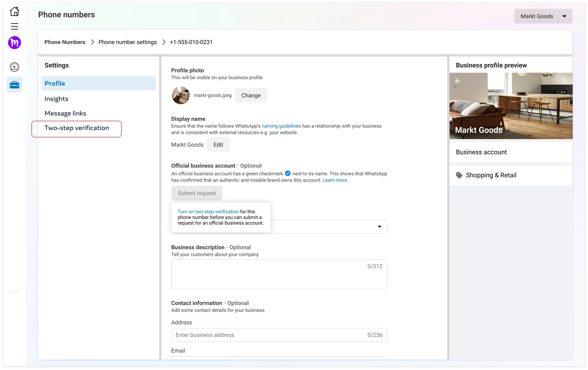Click Change to replace the profile photo
Image resolution: width=588 pixels, height=370 pixels.
251,95
